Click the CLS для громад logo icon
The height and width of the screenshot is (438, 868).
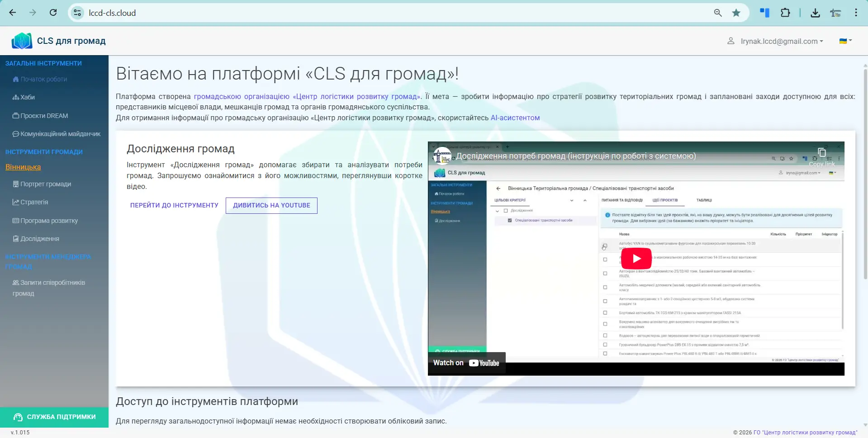[x=22, y=41]
